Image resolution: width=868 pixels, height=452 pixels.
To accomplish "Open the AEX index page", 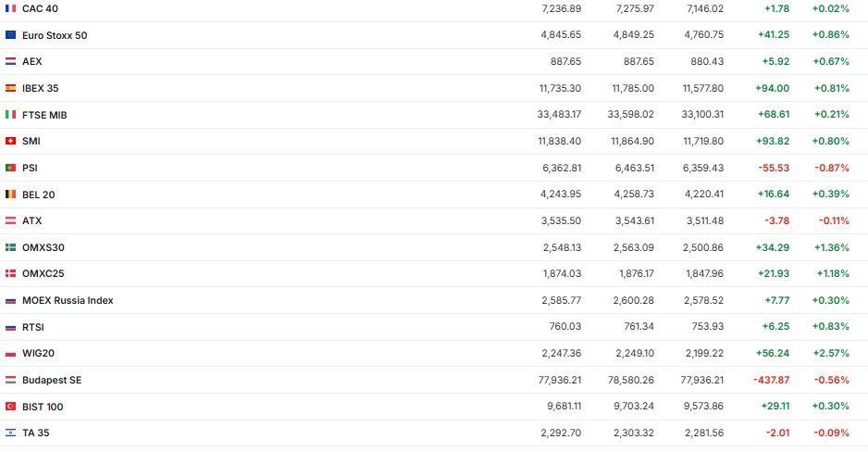I will (x=32, y=61).
